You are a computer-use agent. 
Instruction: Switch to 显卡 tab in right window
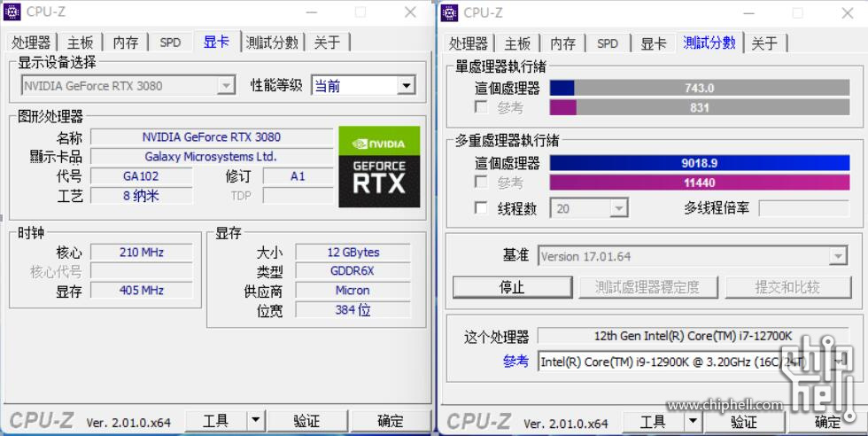tap(654, 43)
